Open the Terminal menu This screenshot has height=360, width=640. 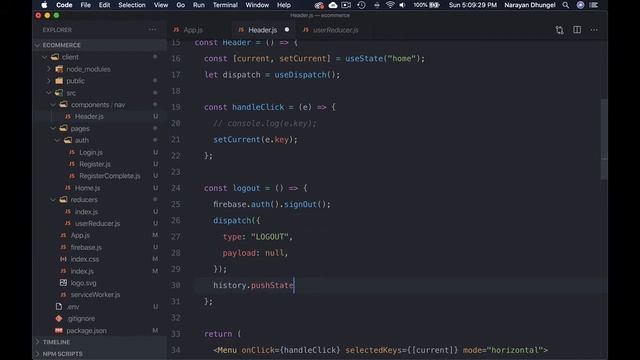point(225,5)
